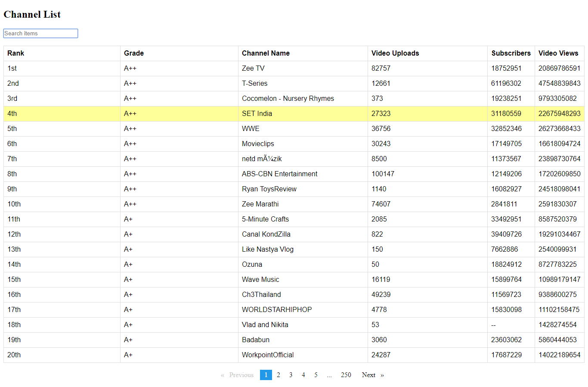Go to pagination page 3

coord(291,375)
